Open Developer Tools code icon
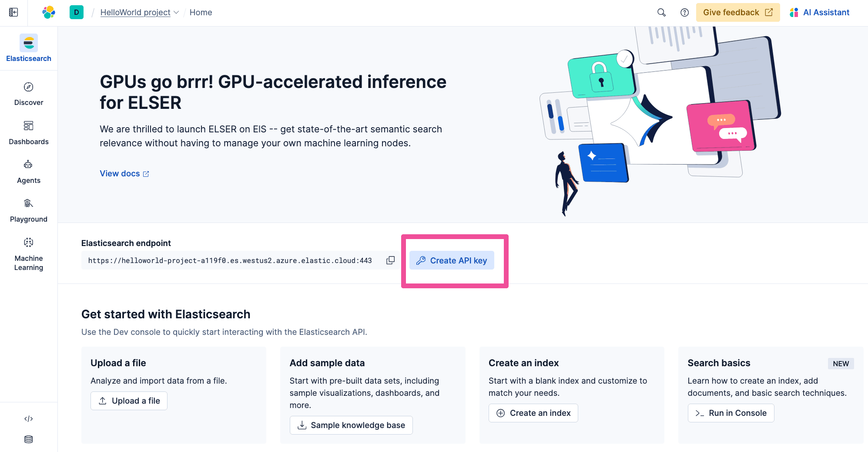The height and width of the screenshot is (452, 868). point(29,418)
